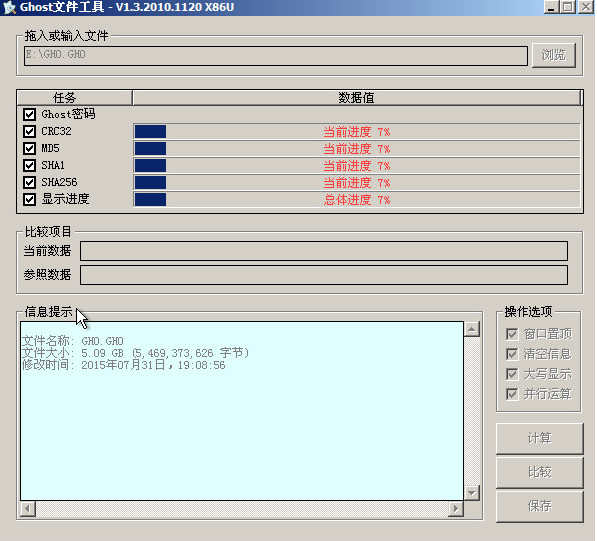
Task: Toggle the SHA256 checkbox
Action: tap(29, 182)
